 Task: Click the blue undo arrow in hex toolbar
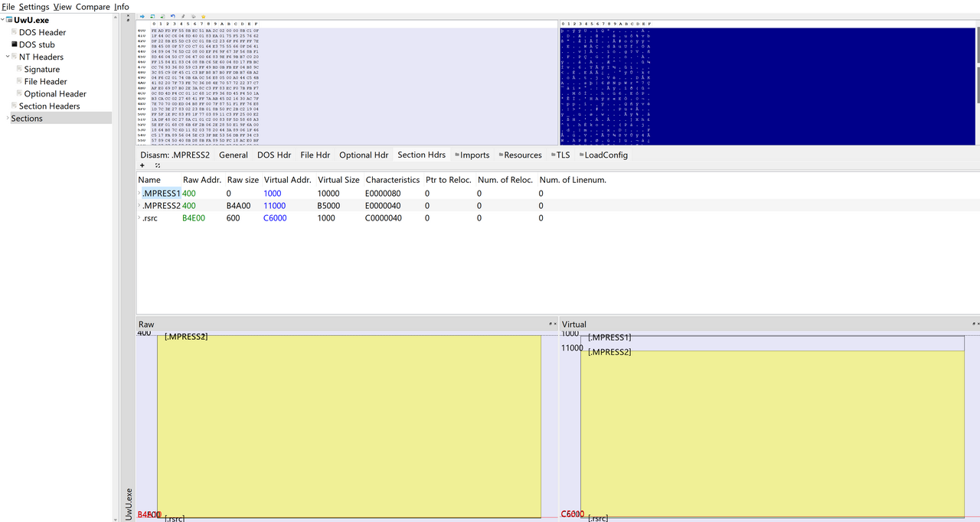[172, 16]
